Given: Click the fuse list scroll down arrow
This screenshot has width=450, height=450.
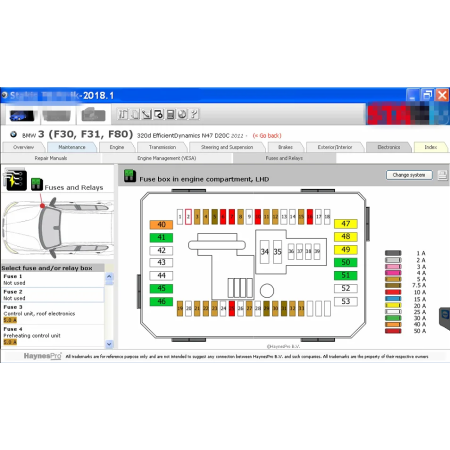Looking at the screenshot, I should (x=109, y=344).
